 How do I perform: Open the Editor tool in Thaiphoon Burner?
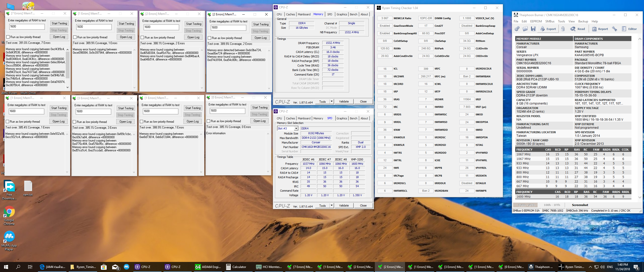[x=629, y=29]
